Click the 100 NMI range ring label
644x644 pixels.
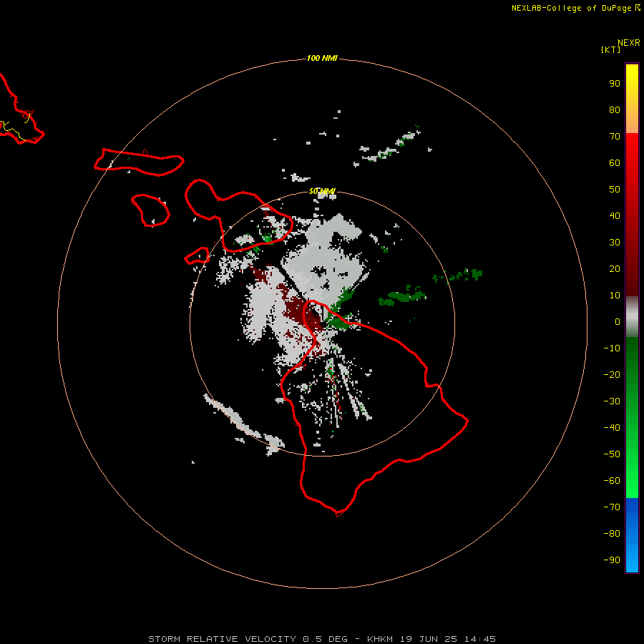click(x=322, y=58)
